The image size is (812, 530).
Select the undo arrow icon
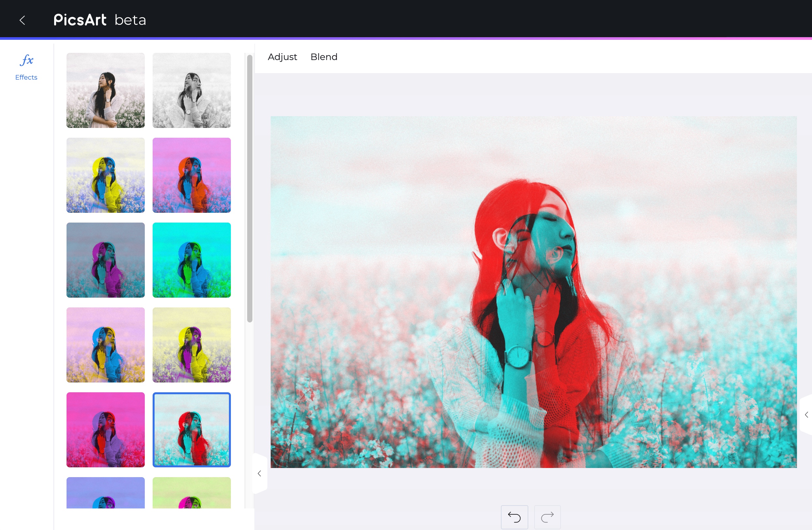[514, 515]
